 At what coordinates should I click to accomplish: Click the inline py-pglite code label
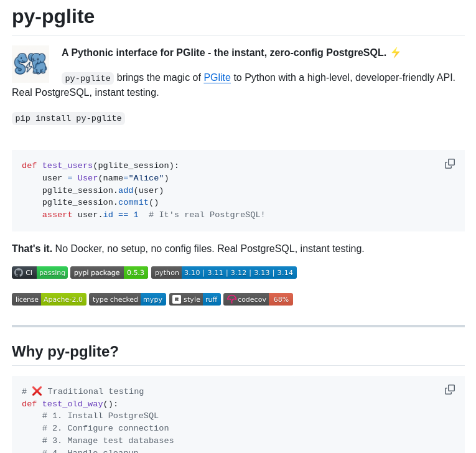pos(88,78)
